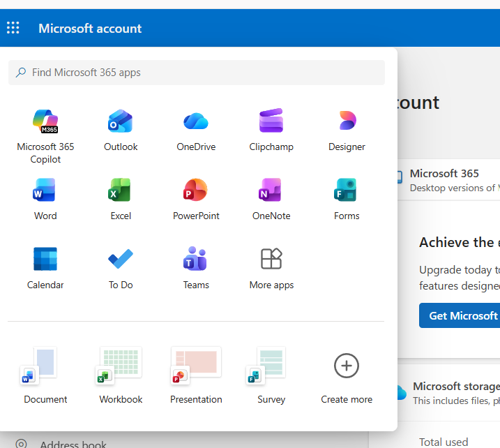This screenshot has height=448, width=500.
Task: Create a new Excel Workbook
Action: 121,375
